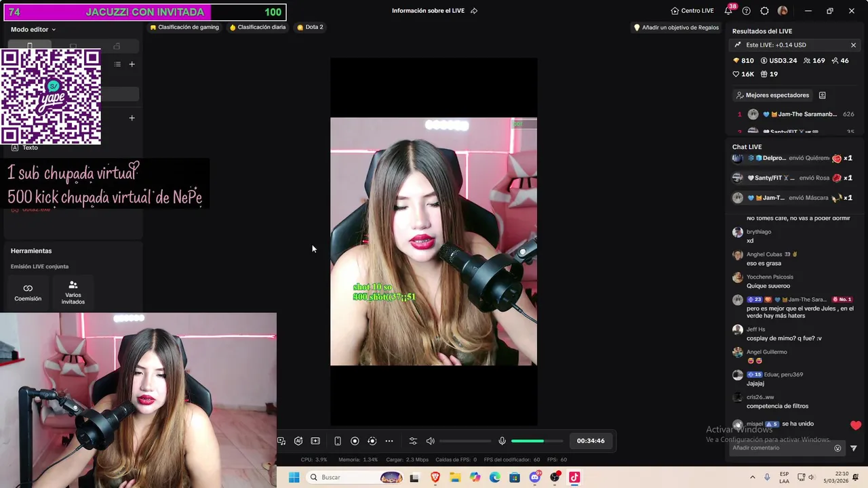Click the USD3.24 earnings value
Image resolution: width=868 pixels, height=488 pixels.
click(778, 60)
